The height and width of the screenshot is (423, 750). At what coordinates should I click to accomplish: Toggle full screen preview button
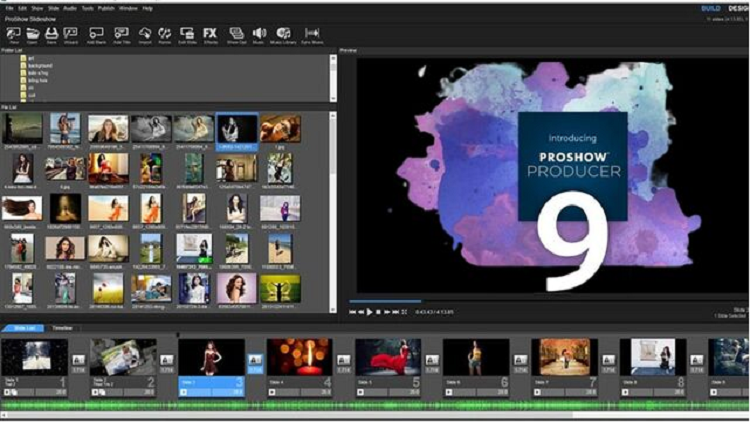[404, 312]
